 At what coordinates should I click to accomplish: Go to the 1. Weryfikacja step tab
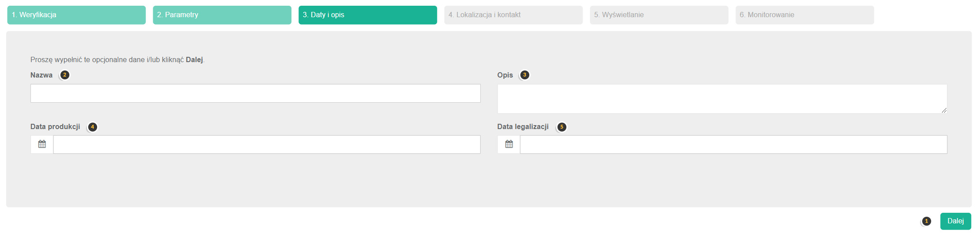76,15
